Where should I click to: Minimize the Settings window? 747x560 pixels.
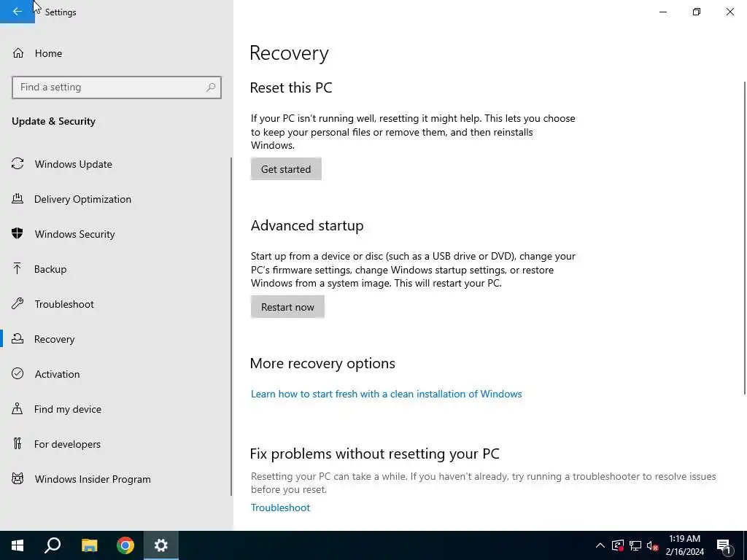click(662, 12)
